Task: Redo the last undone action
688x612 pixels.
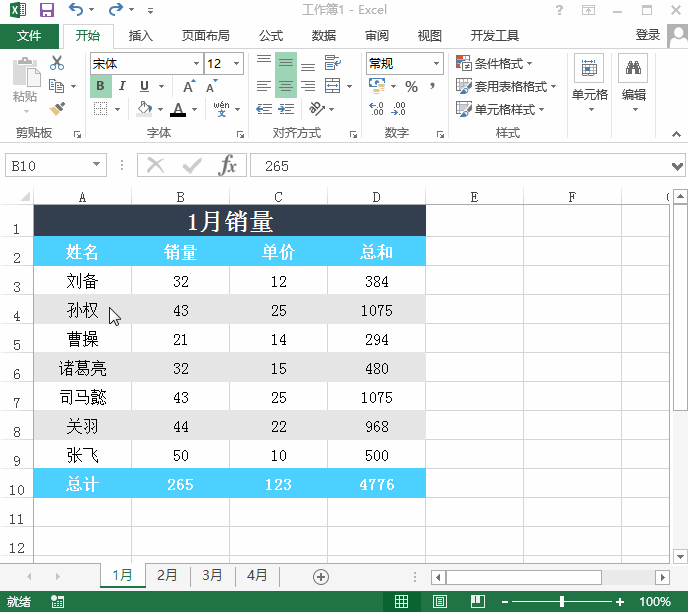Action: [x=116, y=10]
